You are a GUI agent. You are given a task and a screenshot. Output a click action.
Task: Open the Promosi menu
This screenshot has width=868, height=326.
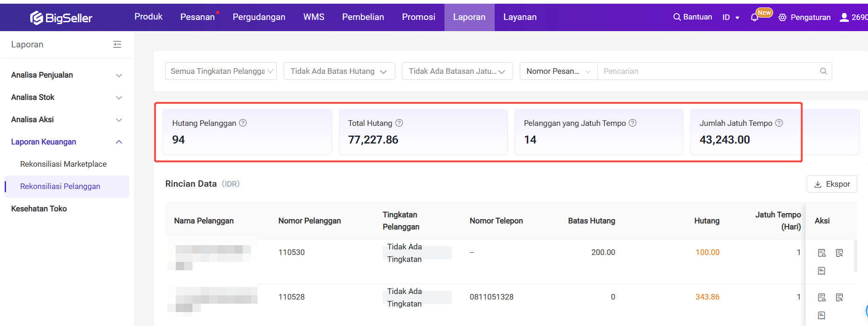click(418, 17)
